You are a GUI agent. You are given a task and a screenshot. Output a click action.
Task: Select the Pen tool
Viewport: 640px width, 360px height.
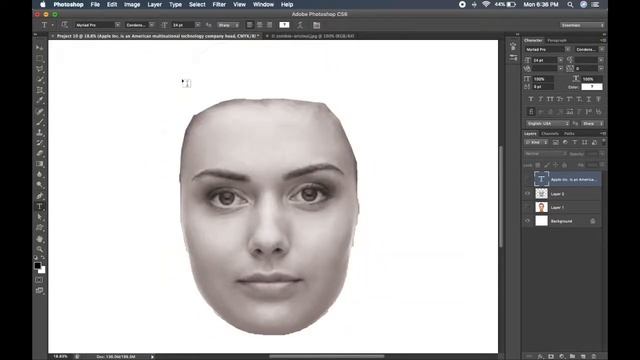(40, 196)
